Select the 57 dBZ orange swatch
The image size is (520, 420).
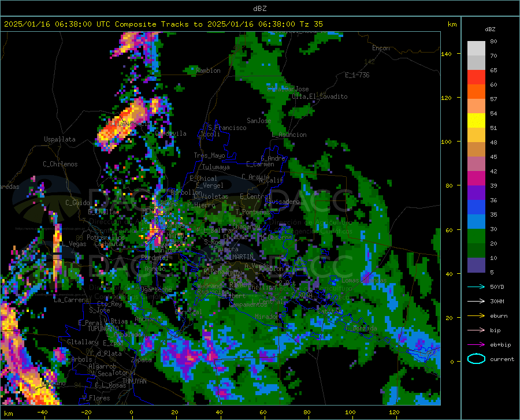point(476,92)
